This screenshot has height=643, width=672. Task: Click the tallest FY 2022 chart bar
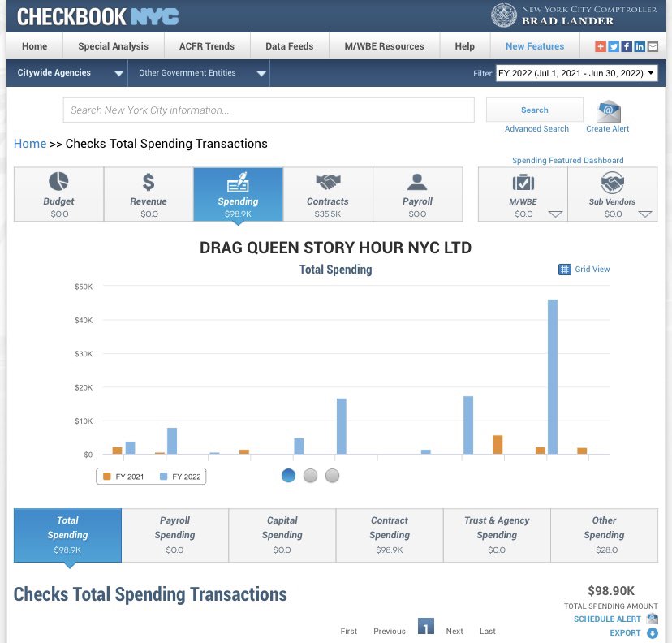(x=553, y=377)
